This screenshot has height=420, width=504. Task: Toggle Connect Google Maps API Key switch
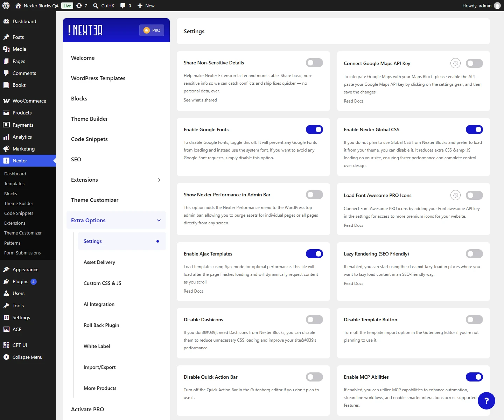point(474,63)
